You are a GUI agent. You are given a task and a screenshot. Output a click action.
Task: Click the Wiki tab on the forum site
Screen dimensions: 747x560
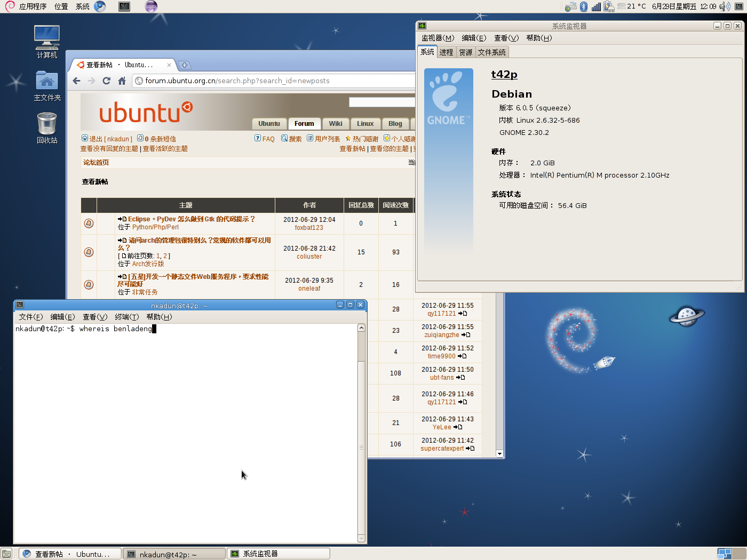(x=336, y=124)
